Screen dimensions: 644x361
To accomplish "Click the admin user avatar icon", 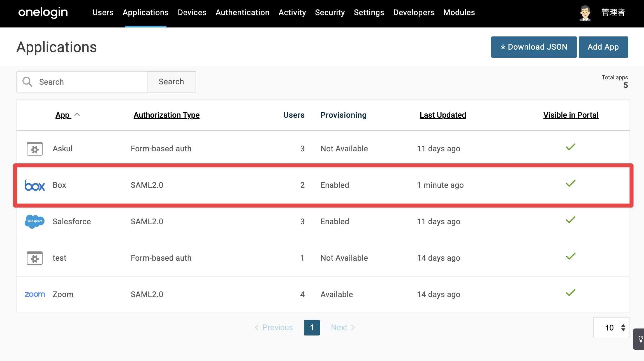I will coord(585,13).
